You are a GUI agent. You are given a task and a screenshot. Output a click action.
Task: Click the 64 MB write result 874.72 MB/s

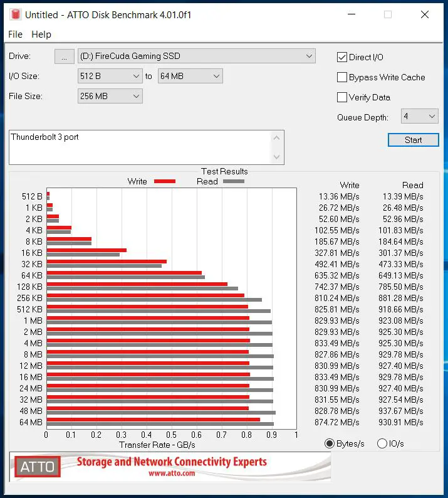pos(337,422)
